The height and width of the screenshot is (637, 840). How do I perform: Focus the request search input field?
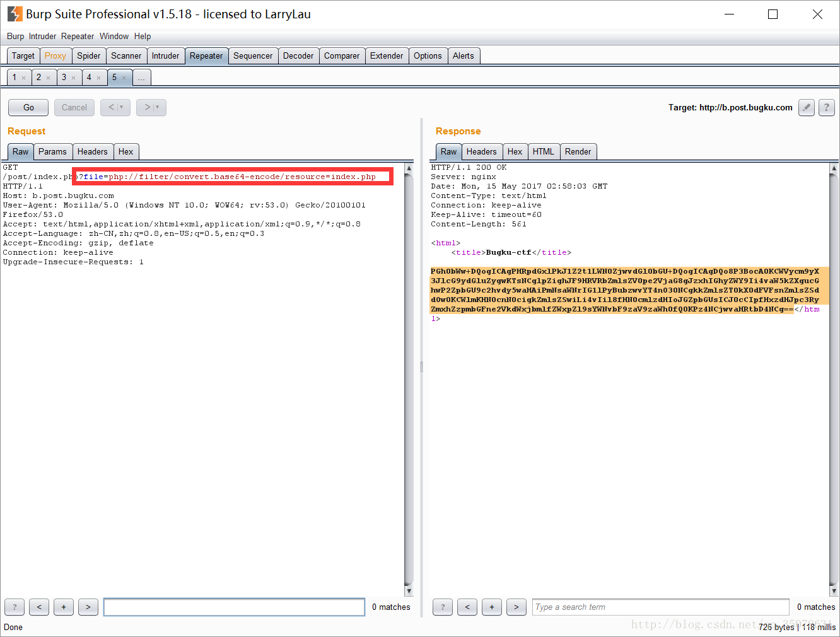coord(234,607)
